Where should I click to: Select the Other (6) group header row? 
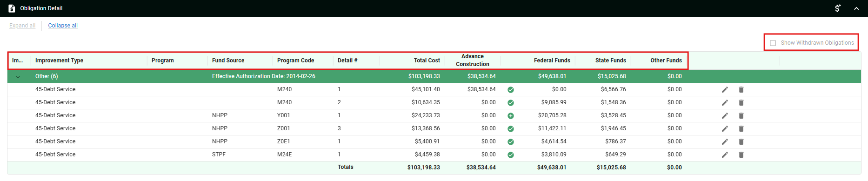pos(434,76)
